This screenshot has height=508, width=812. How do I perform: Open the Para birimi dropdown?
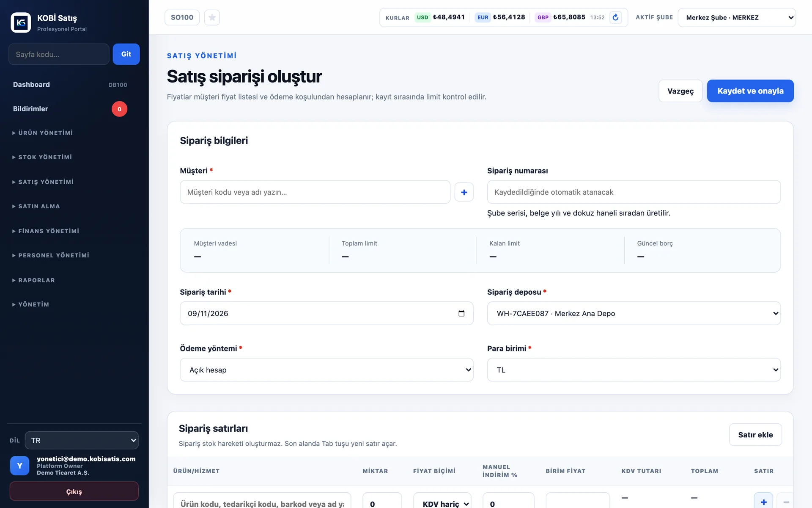(634, 370)
